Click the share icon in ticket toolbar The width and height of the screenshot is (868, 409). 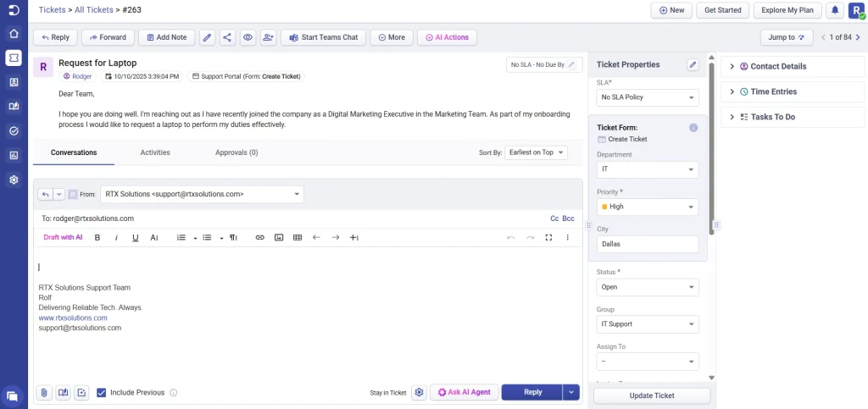click(x=227, y=37)
